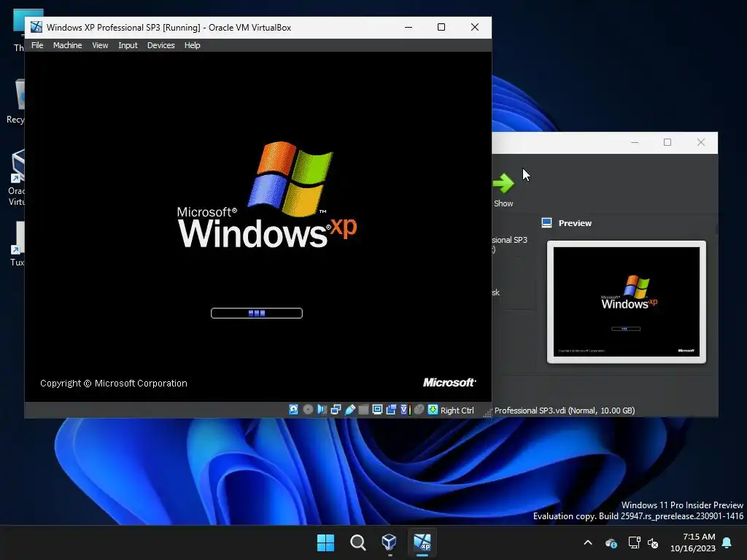The image size is (747, 560).
Task: Open taskbar Search
Action: pyautogui.click(x=357, y=542)
